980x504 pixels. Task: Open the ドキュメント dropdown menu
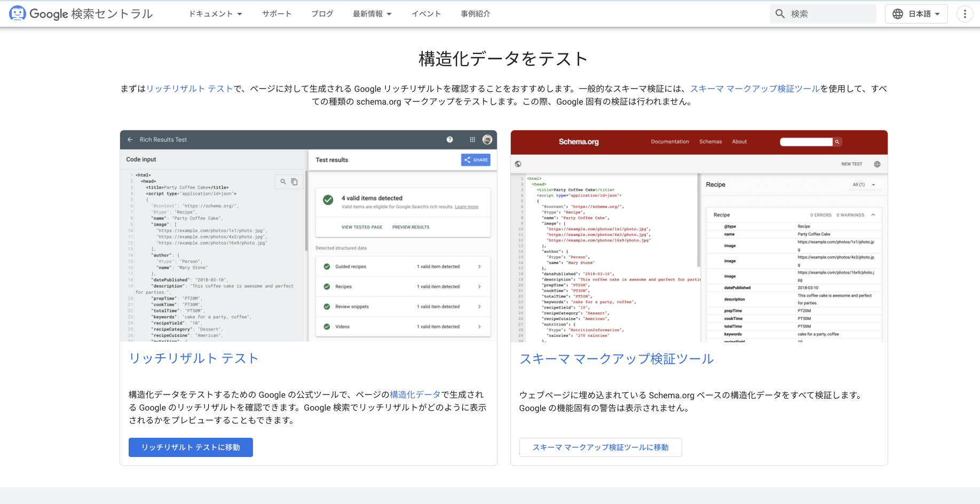[x=216, y=14]
